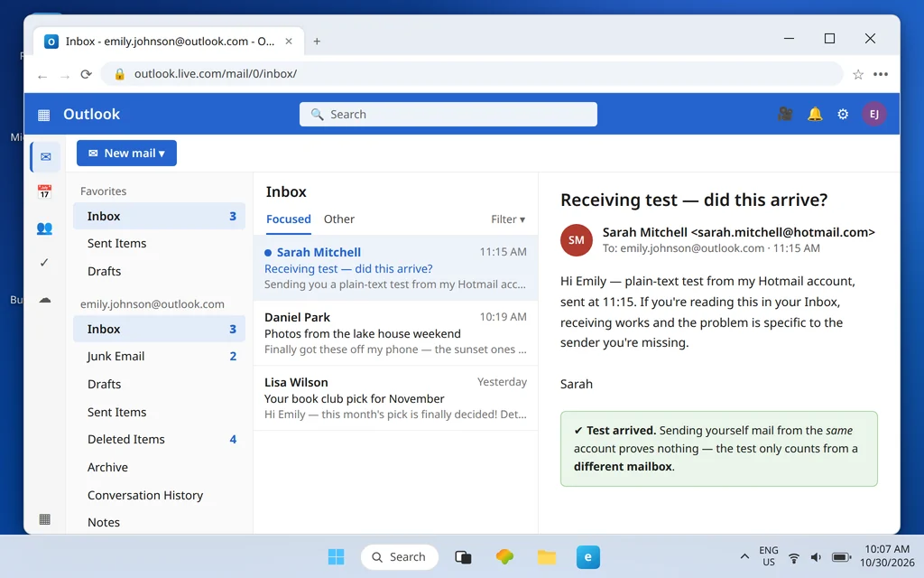Open the More apps grid icon

[x=45, y=519]
